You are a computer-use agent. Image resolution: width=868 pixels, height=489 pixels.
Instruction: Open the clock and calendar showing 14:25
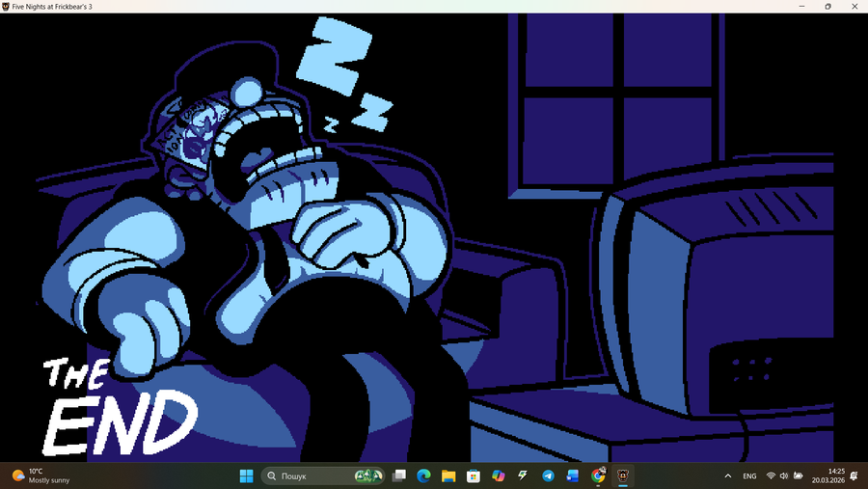(828, 475)
